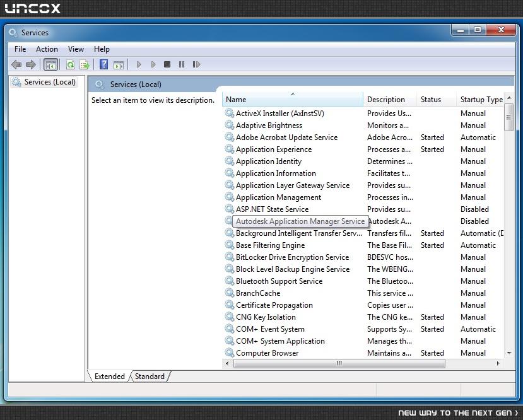Click the Services icon in the title bar
The height and width of the screenshot is (420, 523).
point(13,32)
